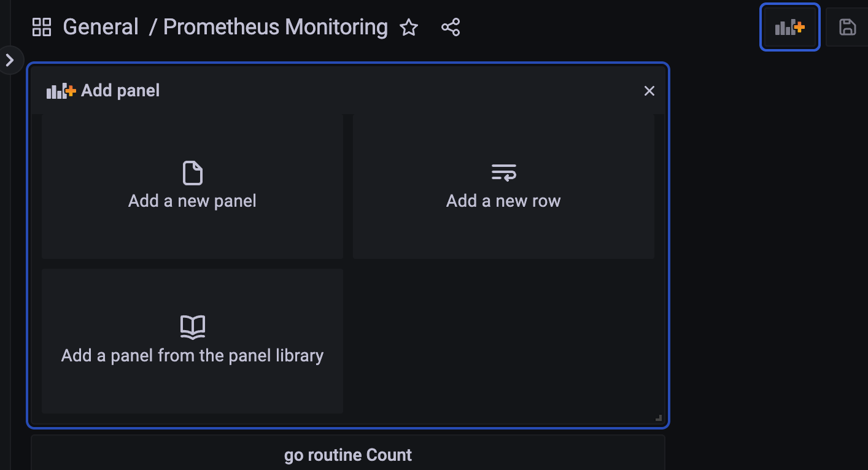Choose Add a panel from the panel library text
868x470 pixels.
point(192,356)
